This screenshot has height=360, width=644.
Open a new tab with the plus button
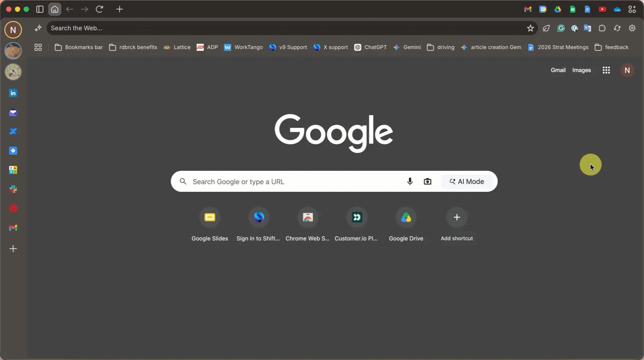(x=120, y=9)
